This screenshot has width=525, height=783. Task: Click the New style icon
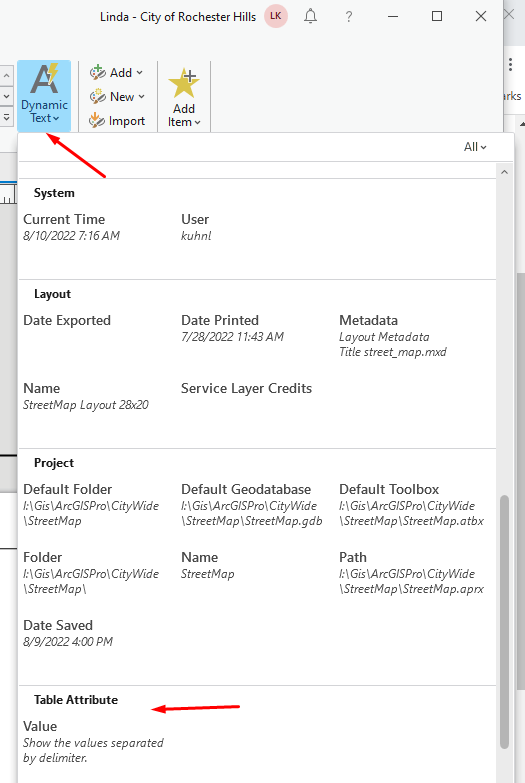(x=97, y=96)
